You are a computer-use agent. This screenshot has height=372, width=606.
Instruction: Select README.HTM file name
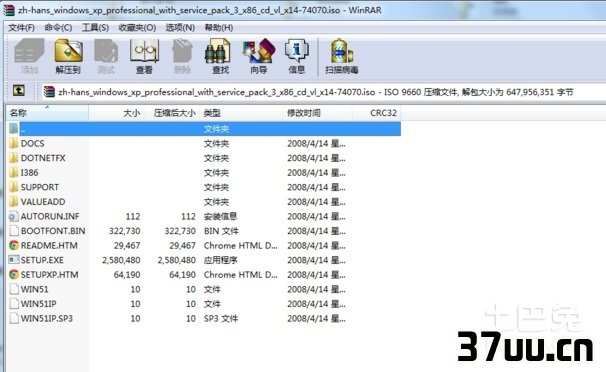click(x=49, y=246)
